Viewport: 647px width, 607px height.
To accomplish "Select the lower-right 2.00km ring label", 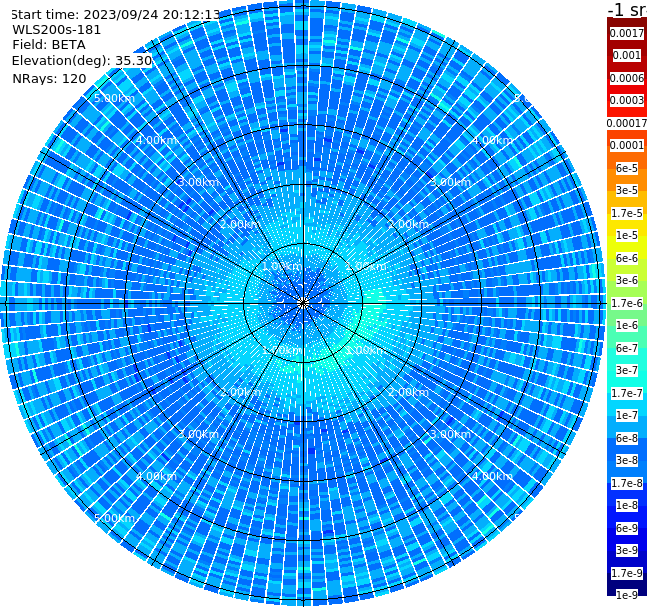I will (408, 392).
